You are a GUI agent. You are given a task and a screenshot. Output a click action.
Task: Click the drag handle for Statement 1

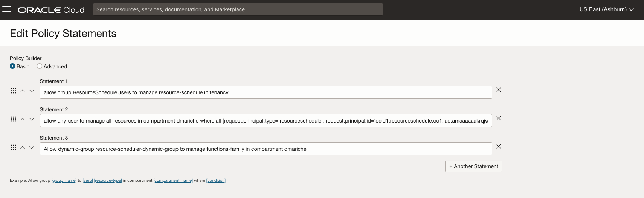point(13,91)
